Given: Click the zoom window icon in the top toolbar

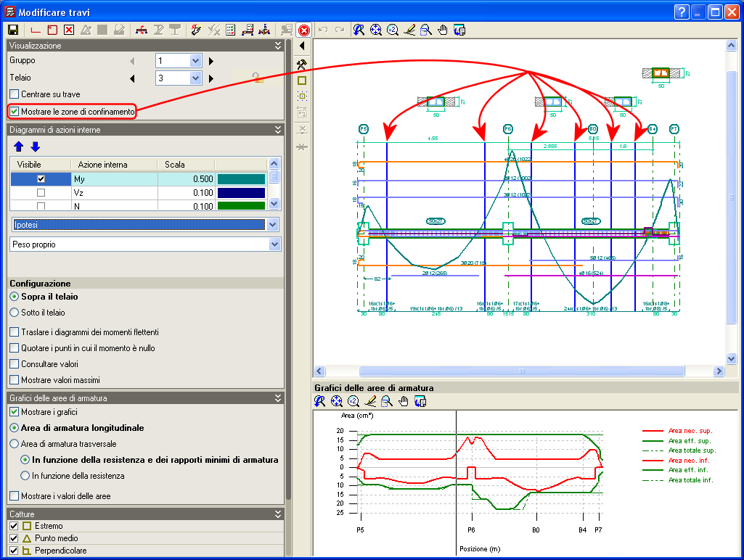Looking at the screenshot, I should 426,30.
